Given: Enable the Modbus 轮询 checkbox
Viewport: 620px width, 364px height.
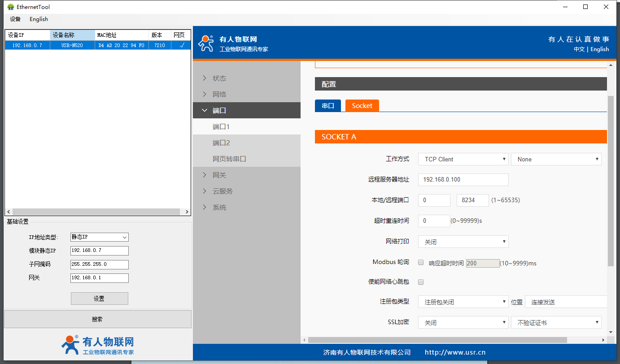Looking at the screenshot, I should tap(421, 263).
